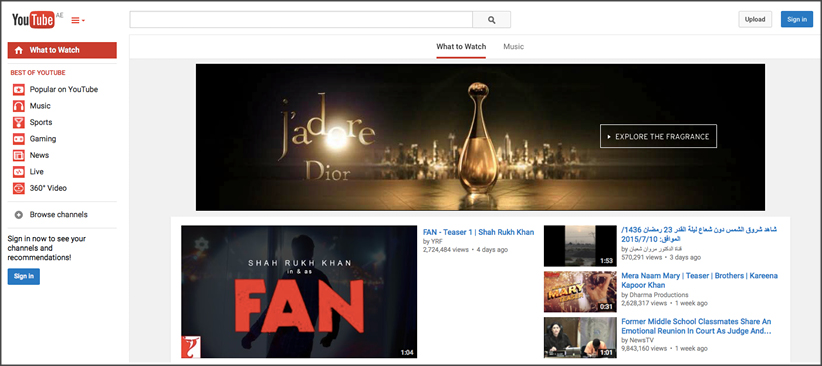This screenshot has width=822, height=366.
Task: Click the YouTube logo
Action: (34, 20)
